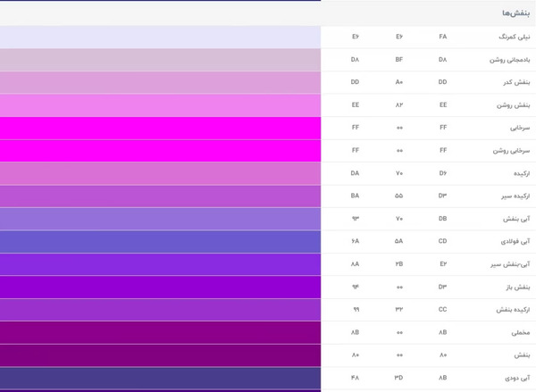The height and width of the screenshot is (392, 536).
Task: Click the color swatch for نیلی کمرنگ
Action: pyautogui.click(x=160, y=37)
